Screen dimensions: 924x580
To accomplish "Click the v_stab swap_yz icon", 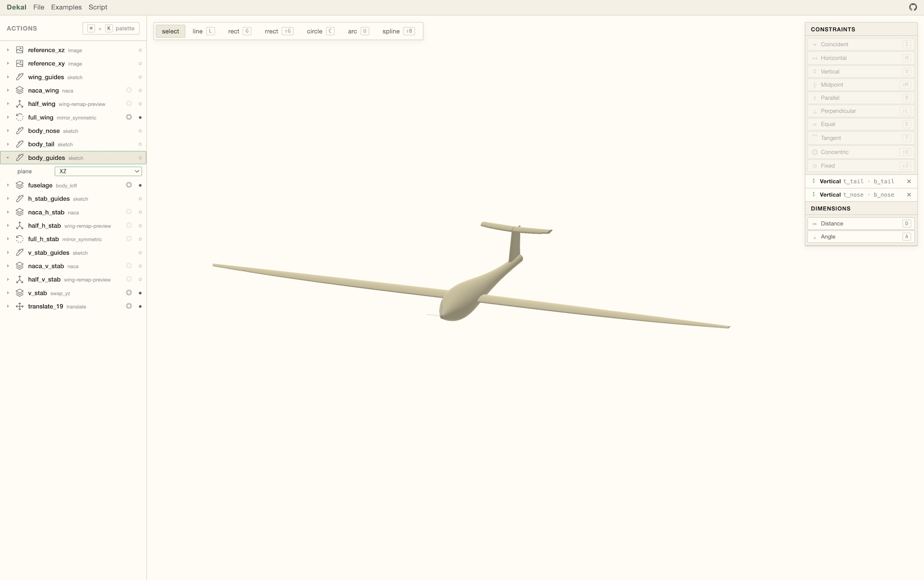I will [x=20, y=293].
